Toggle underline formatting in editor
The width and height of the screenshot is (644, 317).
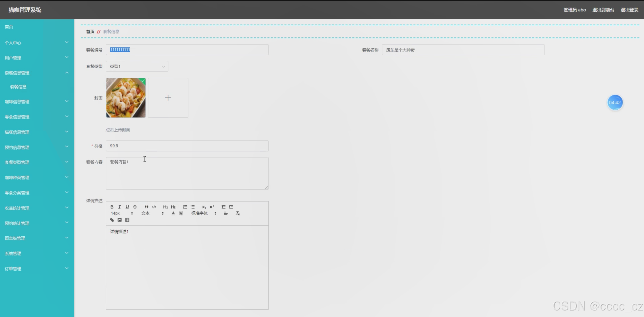click(x=127, y=207)
